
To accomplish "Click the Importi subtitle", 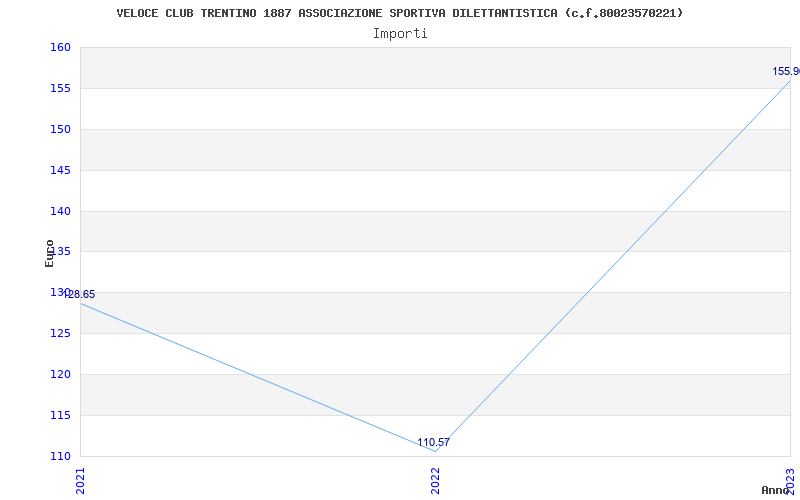I will [x=400, y=34].
